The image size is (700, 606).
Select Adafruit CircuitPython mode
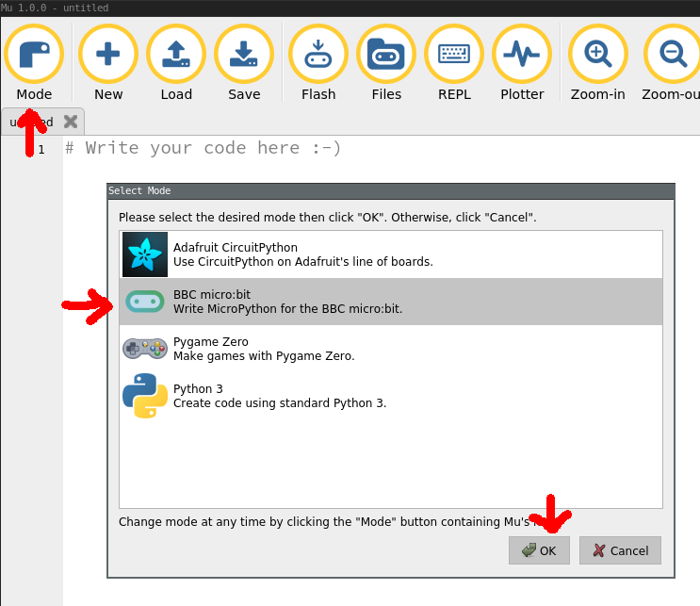tap(391, 254)
